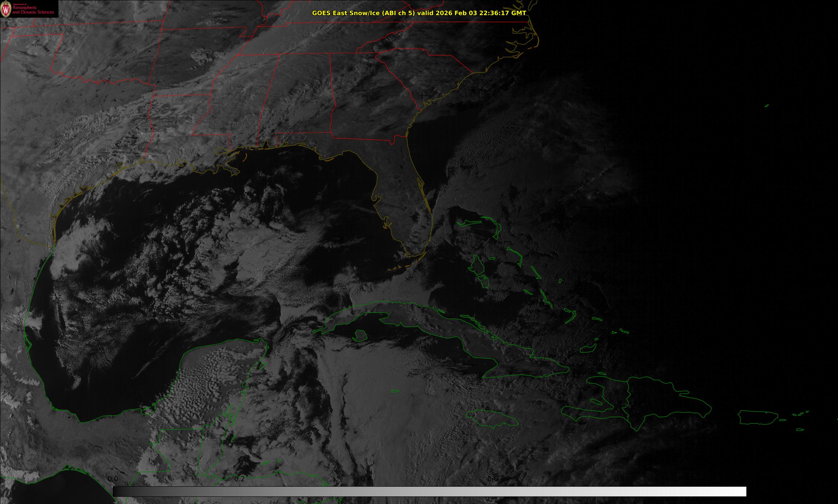This screenshot has width=838, height=504.
Task: Click Andros Island outline in the Bahamas
Action: pyautogui.click(x=478, y=267)
